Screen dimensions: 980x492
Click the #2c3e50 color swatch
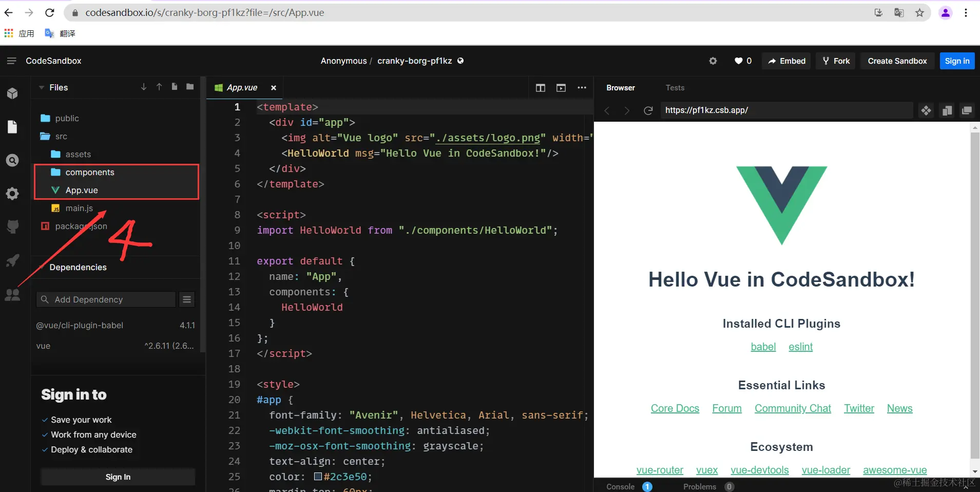coord(318,477)
